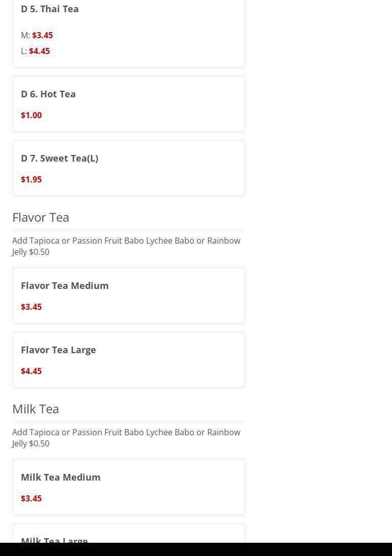Image resolution: width=392 pixels, height=556 pixels.
Task: Click the add-on description under Milk Tea heading
Action: click(x=126, y=437)
